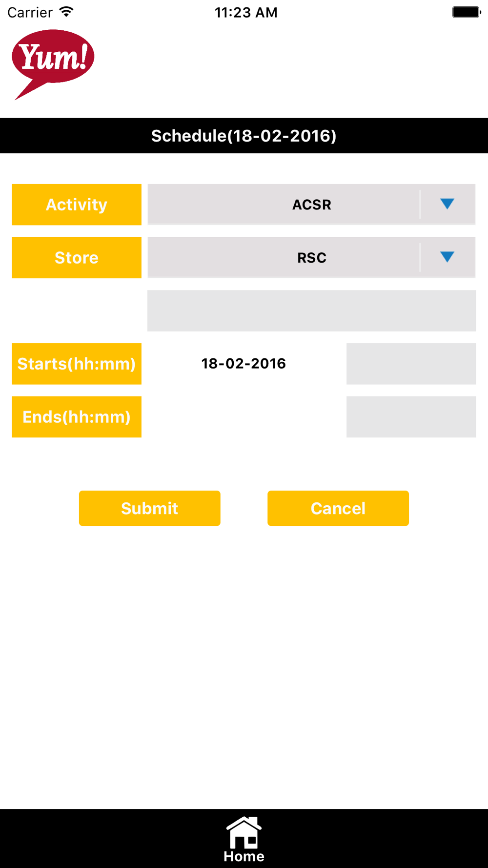488x868 pixels.
Task: Click the Cancel button
Action: 338,508
